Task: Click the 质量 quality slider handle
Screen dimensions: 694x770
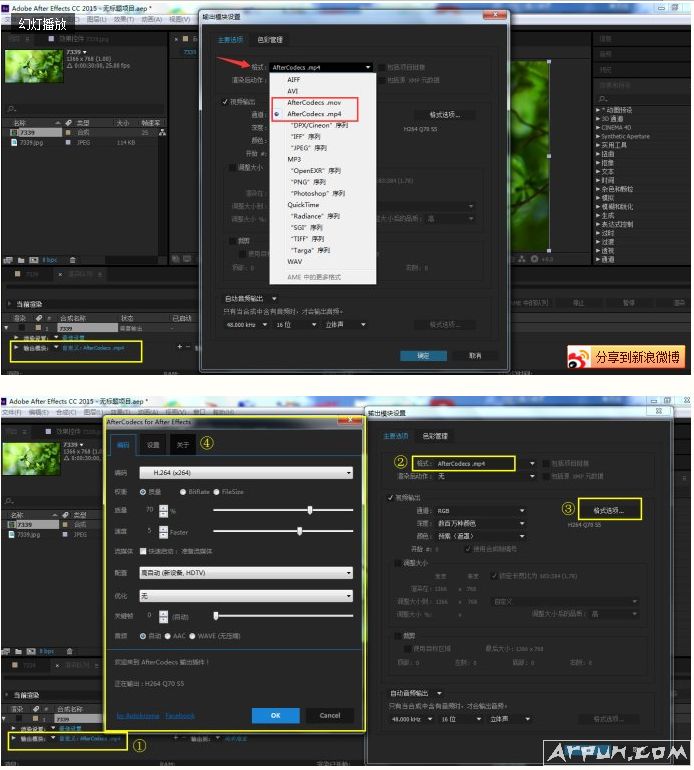Action: [x=310, y=510]
